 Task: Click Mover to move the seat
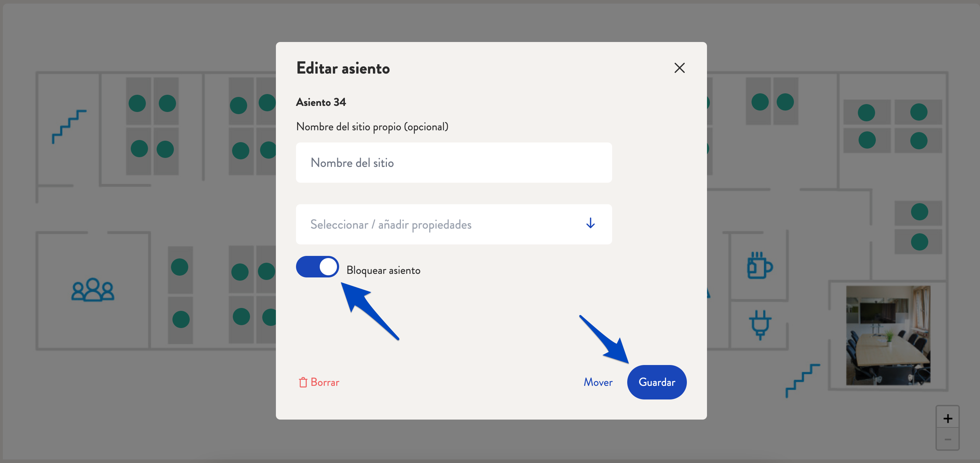coord(596,382)
